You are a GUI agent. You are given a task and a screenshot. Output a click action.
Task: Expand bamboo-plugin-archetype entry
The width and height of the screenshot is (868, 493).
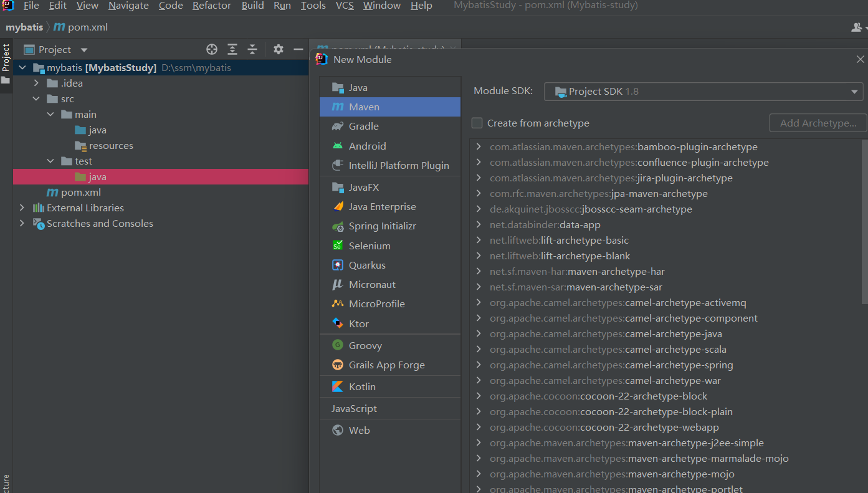479,147
